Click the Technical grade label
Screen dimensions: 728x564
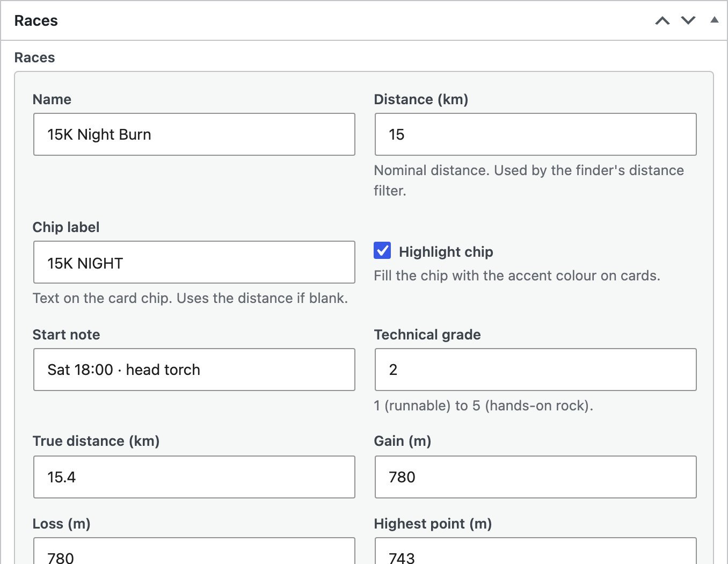(427, 335)
